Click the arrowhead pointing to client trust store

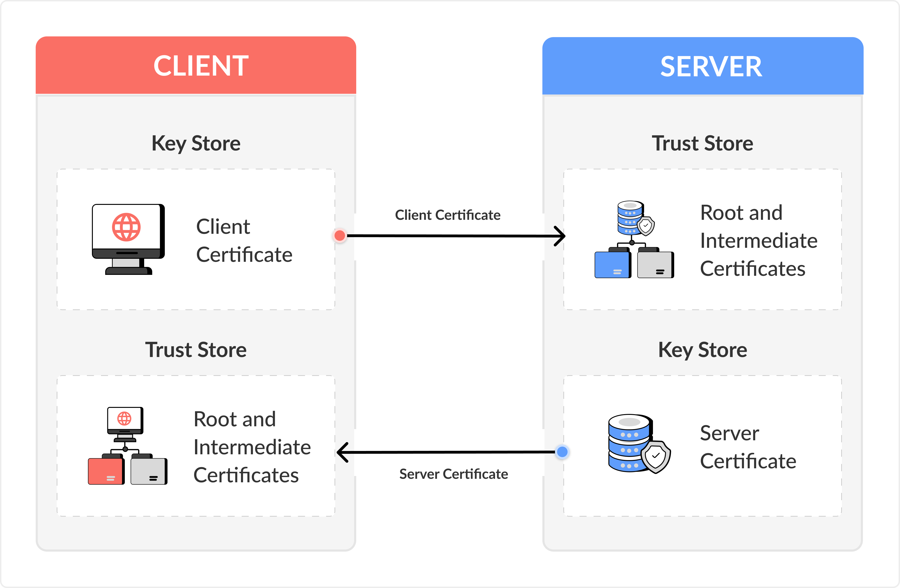click(342, 452)
